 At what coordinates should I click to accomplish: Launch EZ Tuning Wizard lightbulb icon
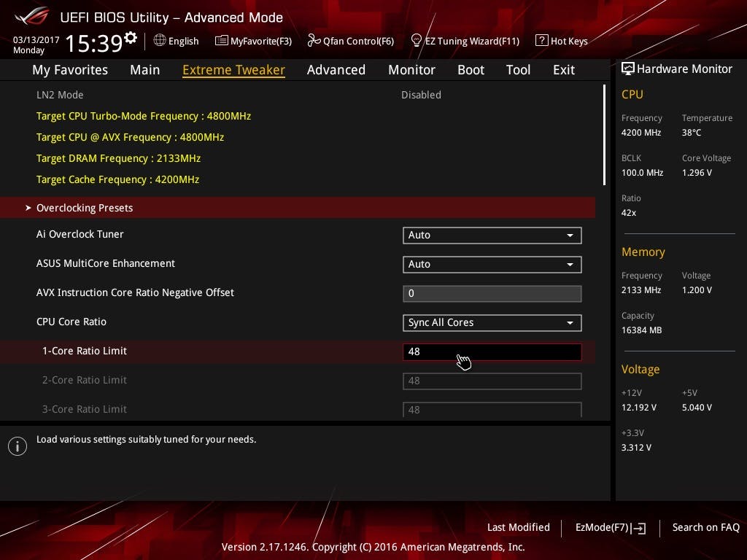click(417, 40)
